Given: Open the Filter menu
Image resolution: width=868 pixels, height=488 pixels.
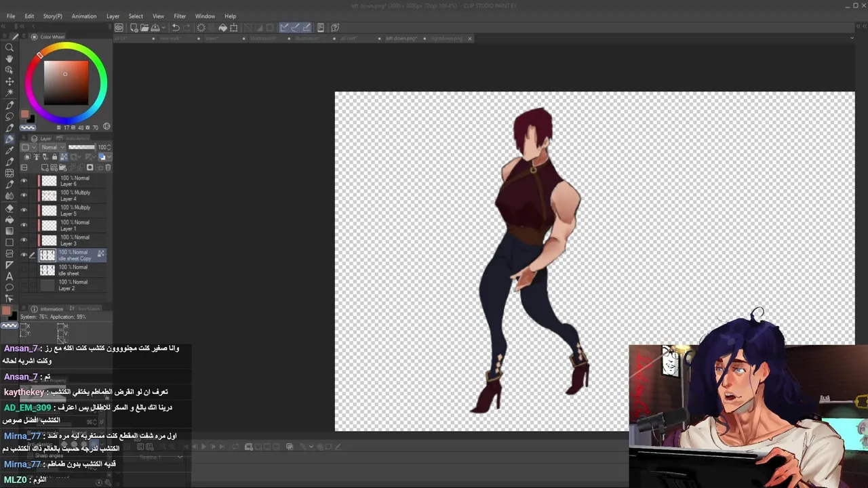Looking at the screenshot, I should point(180,16).
